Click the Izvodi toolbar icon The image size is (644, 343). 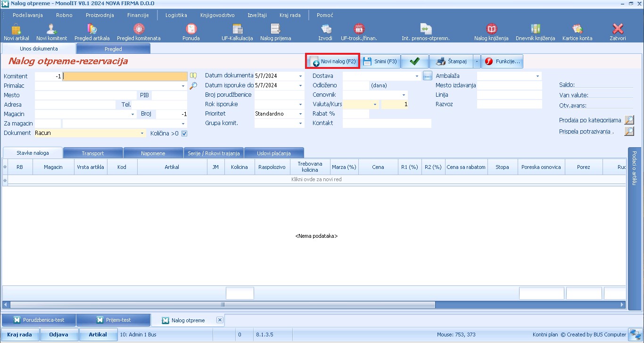[326, 33]
